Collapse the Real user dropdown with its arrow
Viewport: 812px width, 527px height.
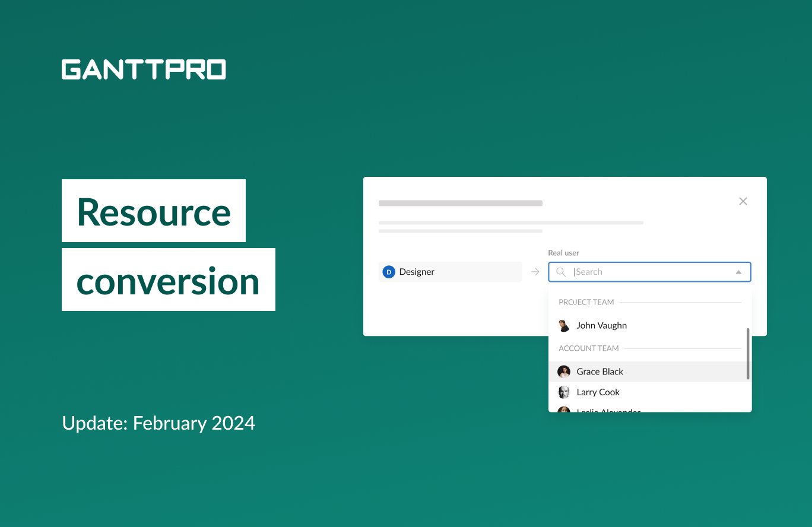point(738,272)
